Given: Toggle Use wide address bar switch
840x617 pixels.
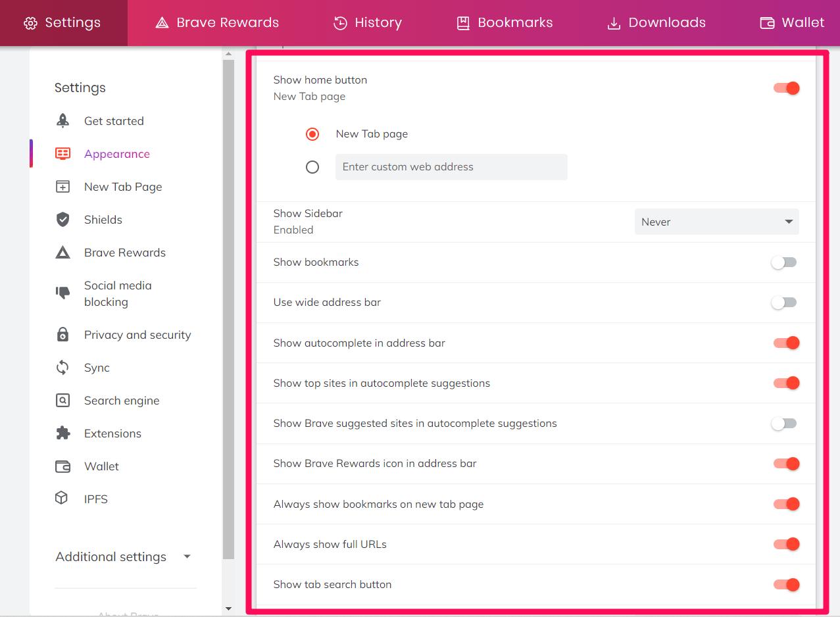Looking at the screenshot, I should tap(783, 302).
